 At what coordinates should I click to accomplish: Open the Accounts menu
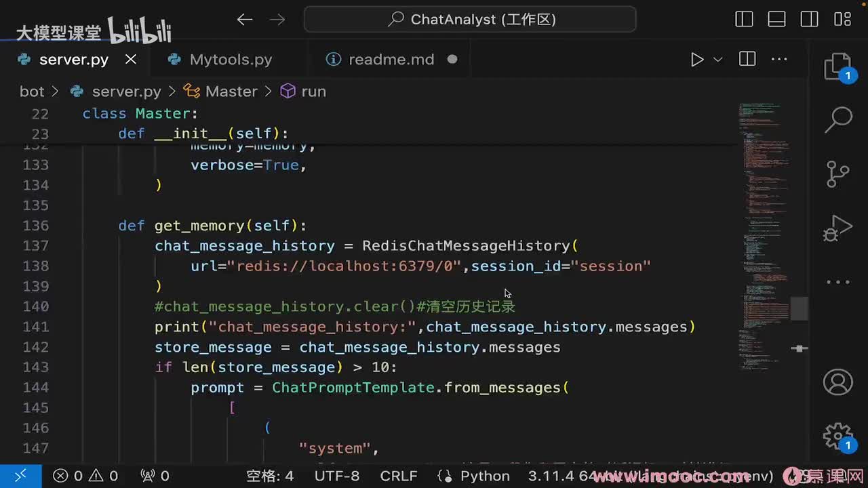pyautogui.click(x=838, y=382)
